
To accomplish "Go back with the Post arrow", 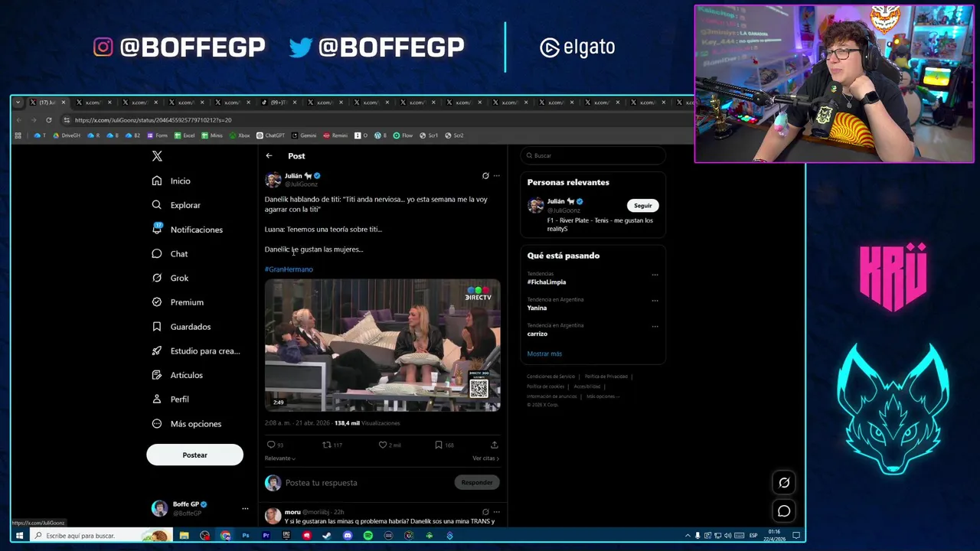I will click(x=269, y=156).
